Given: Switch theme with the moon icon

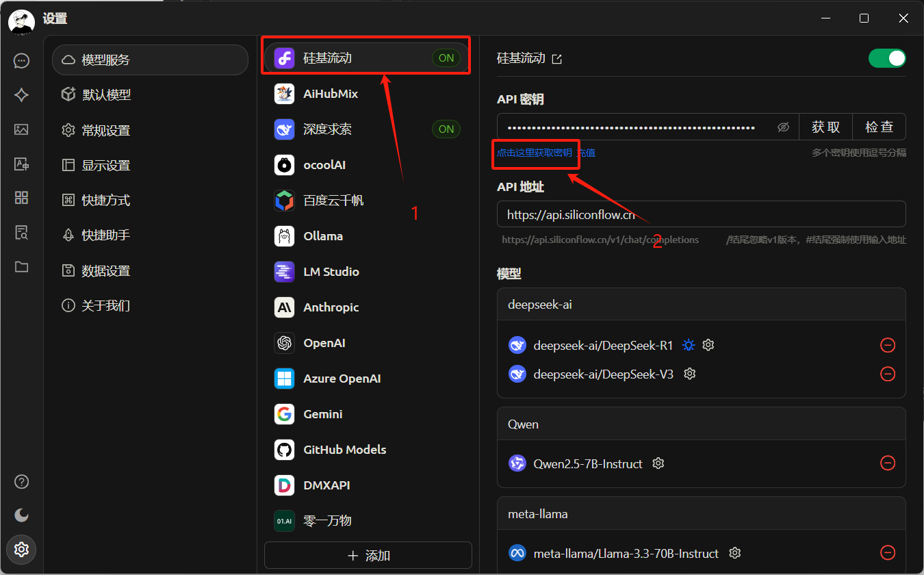Looking at the screenshot, I should [x=21, y=515].
